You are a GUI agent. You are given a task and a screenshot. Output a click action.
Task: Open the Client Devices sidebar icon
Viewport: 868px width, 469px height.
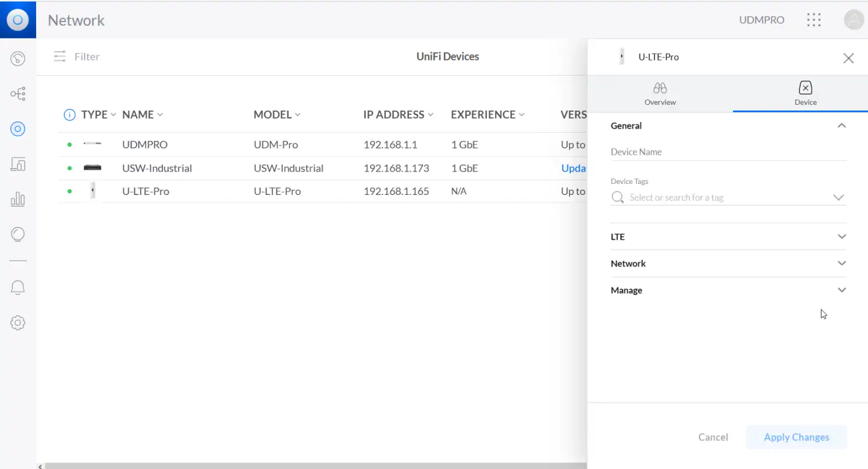18,165
